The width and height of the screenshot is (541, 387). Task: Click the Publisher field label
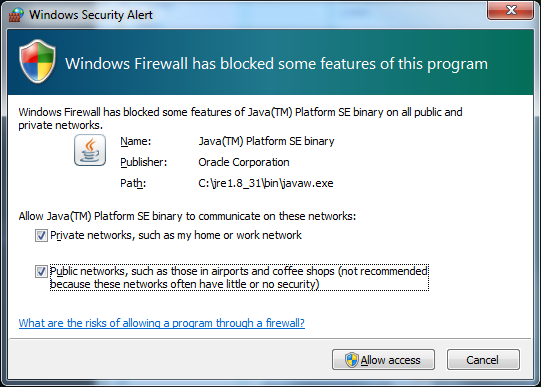pyautogui.click(x=144, y=162)
